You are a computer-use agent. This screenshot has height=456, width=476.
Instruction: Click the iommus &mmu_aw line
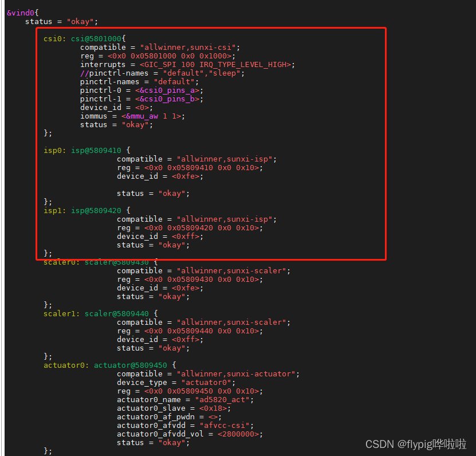click(132, 116)
